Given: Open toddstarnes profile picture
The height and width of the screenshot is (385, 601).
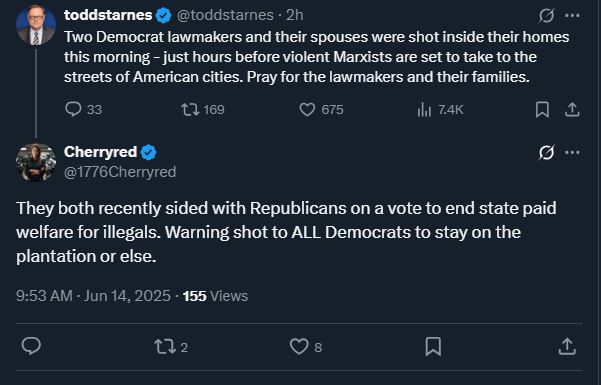Looking at the screenshot, I should click(x=36, y=25).
